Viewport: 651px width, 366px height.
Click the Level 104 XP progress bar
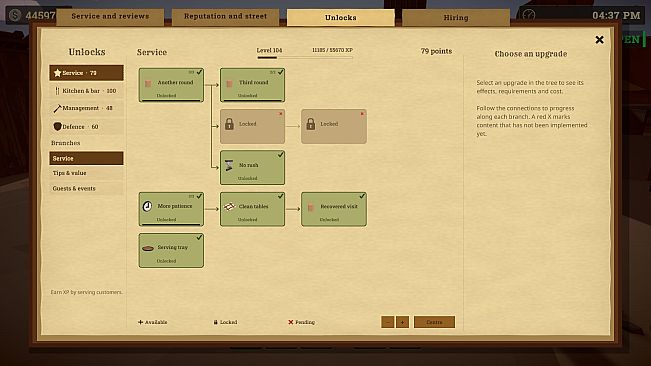[305, 58]
